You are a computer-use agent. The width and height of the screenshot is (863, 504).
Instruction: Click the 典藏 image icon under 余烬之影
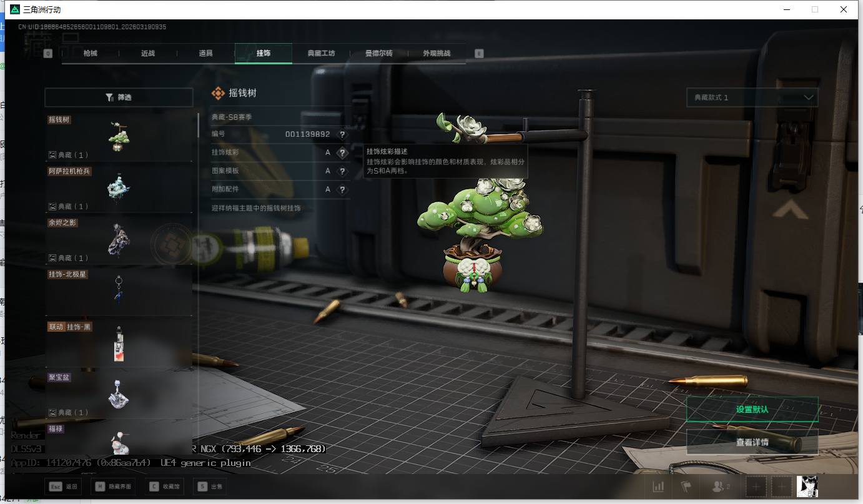pyautogui.click(x=52, y=258)
